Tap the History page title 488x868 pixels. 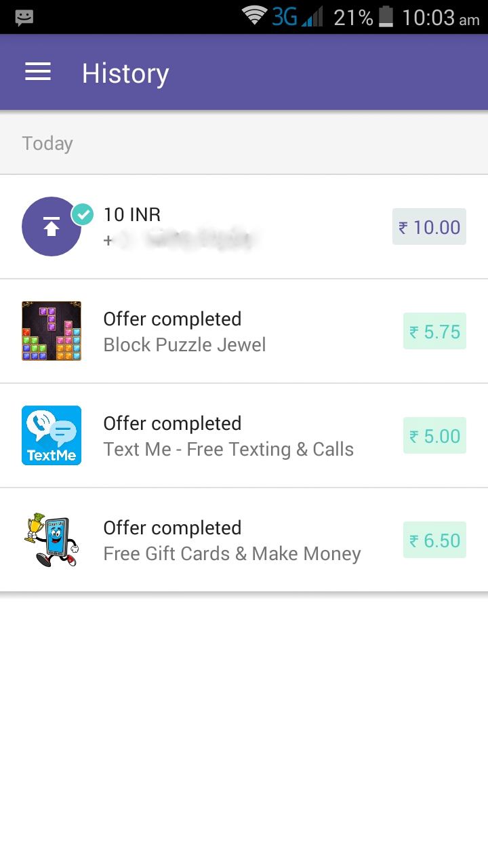point(125,73)
